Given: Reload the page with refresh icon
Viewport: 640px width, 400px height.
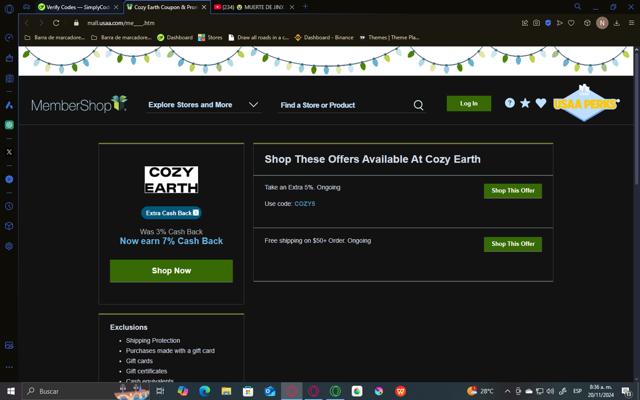Looking at the screenshot, I should tap(56, 23).
